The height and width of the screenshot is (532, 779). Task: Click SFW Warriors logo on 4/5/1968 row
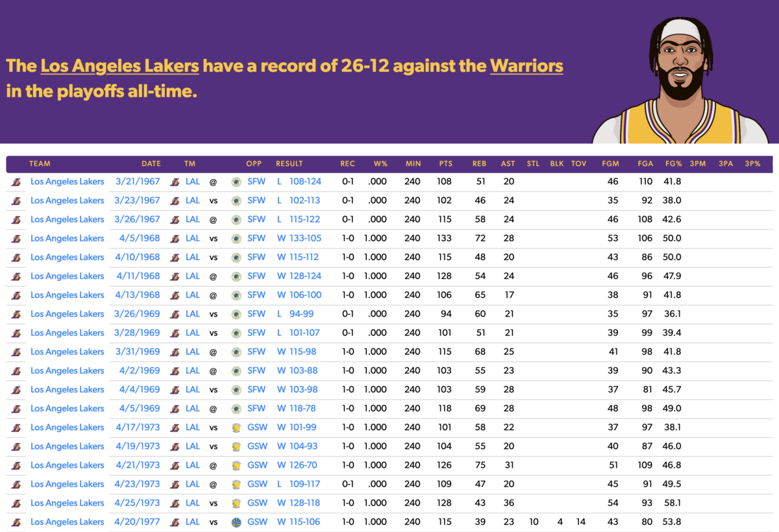[x=236, y=239]
